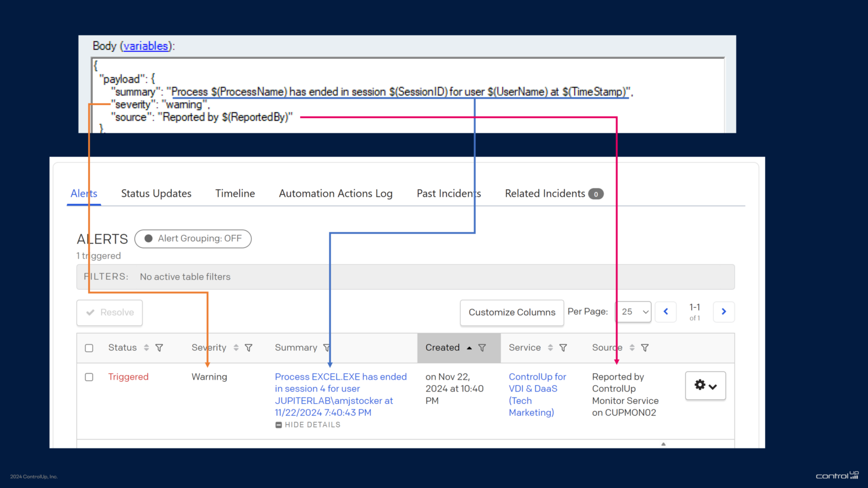Open the Severity column filter

249,348
